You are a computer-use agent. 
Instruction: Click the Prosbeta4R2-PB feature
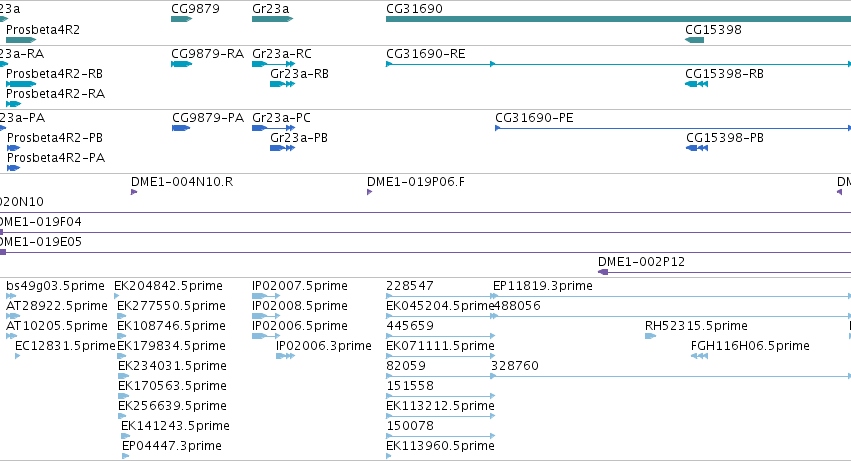14,148
